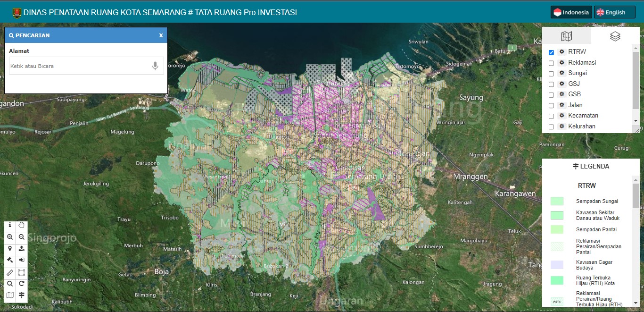The width and height of the screenshot is (644, 312).
Task: Open settings gear for Reklamasi layer
Action: [561, 63]
